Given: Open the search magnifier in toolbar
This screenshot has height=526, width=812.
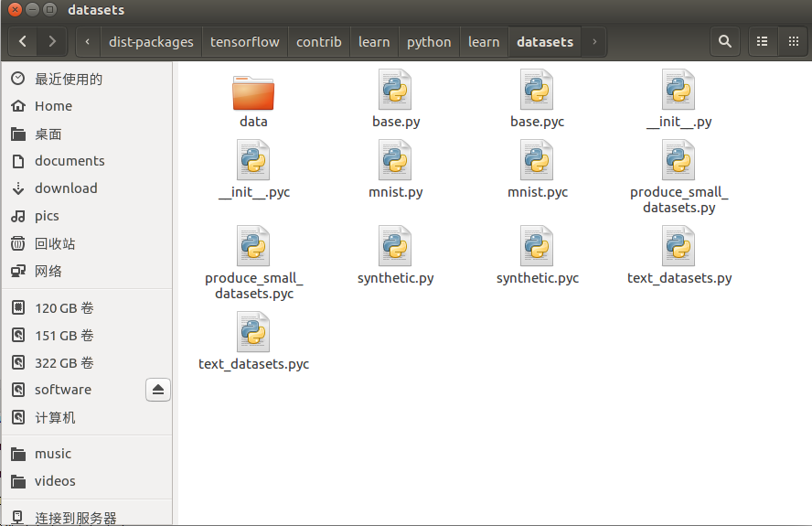Looking at the screenshot, I should click(725, 41).
